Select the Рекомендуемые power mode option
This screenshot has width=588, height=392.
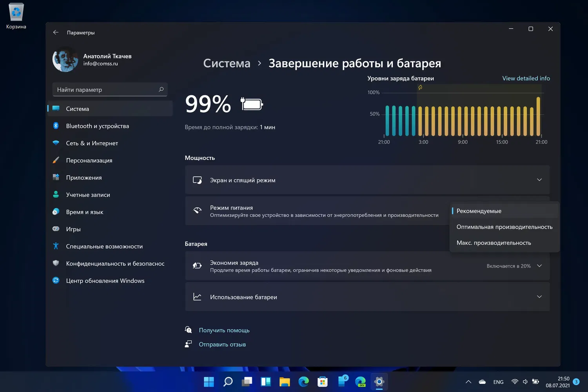(x=505, y=211)
